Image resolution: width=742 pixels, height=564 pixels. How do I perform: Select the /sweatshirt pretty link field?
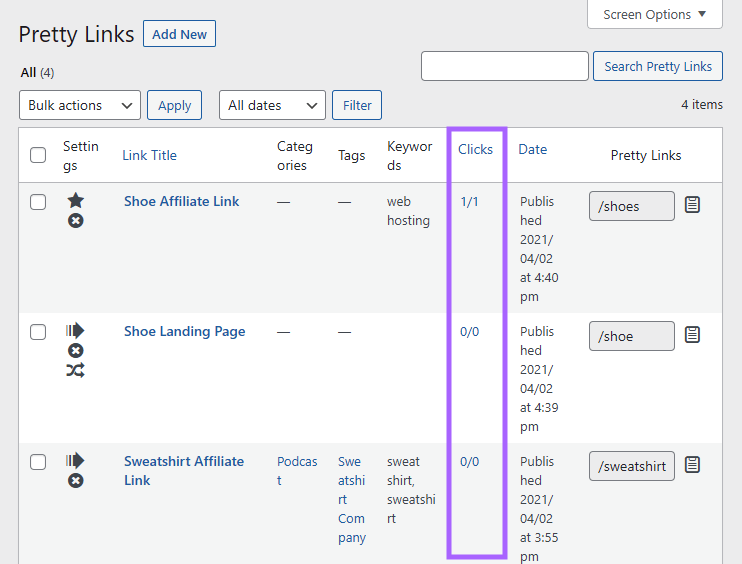(632, 466)
